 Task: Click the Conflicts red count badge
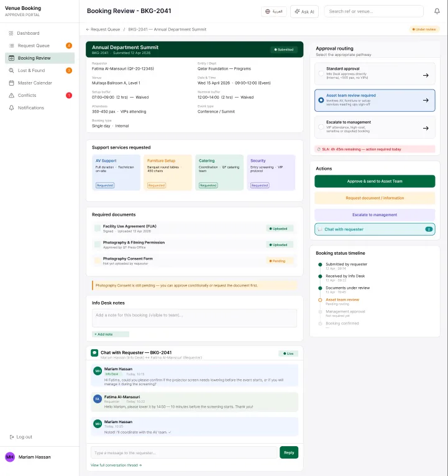tap(69, 95)
